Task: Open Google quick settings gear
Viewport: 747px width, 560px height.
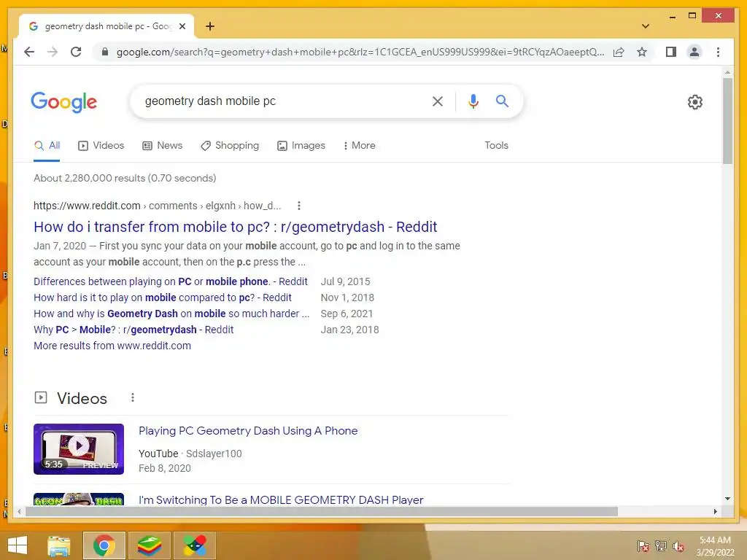Action: (695, 101)
